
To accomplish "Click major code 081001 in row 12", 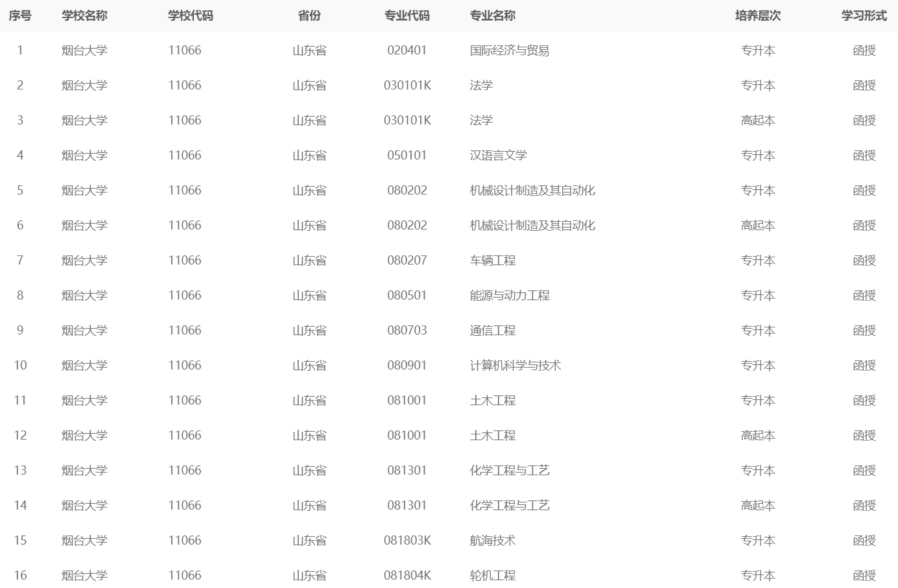I will (407, 436).
